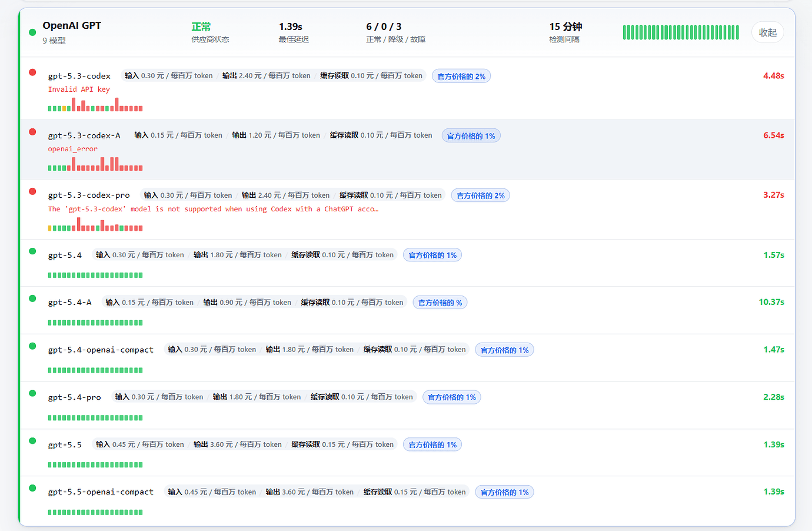Click the 'Invalid API key' error message

click(79, 89)
